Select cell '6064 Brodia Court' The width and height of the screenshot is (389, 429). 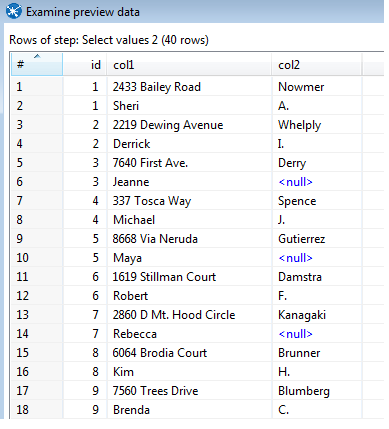189,353
